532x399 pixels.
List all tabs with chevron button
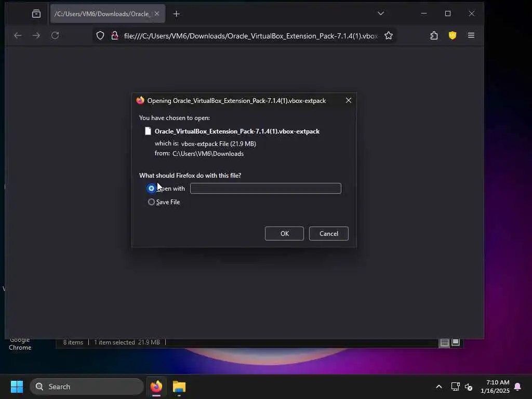[x=381, y=14]
